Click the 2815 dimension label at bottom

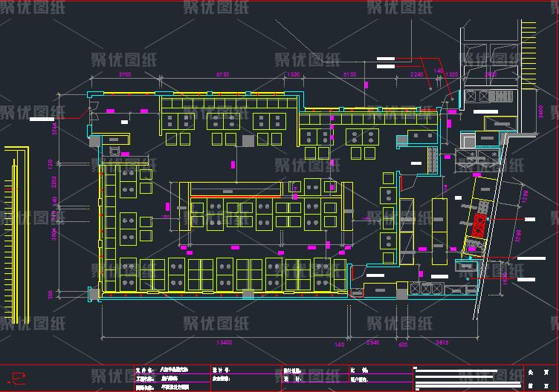[442, 342]
